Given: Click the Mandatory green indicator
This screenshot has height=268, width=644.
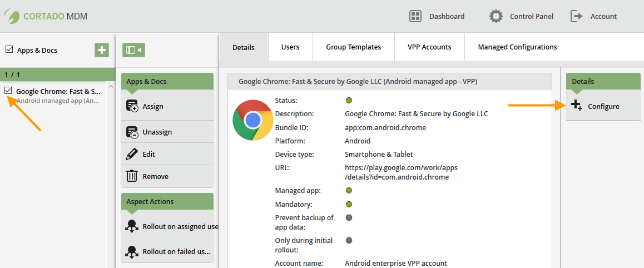Looking at the screenshot, I should (x=349, y=204).
